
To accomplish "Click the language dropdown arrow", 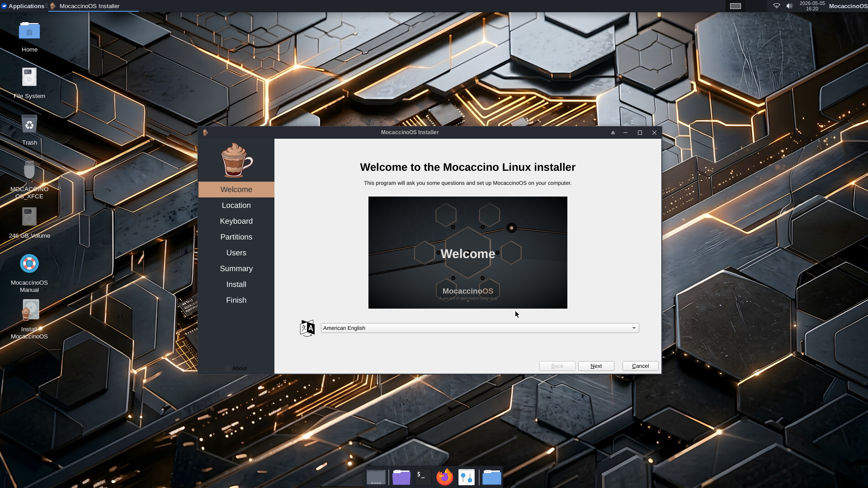I will (x=634, y=328).
